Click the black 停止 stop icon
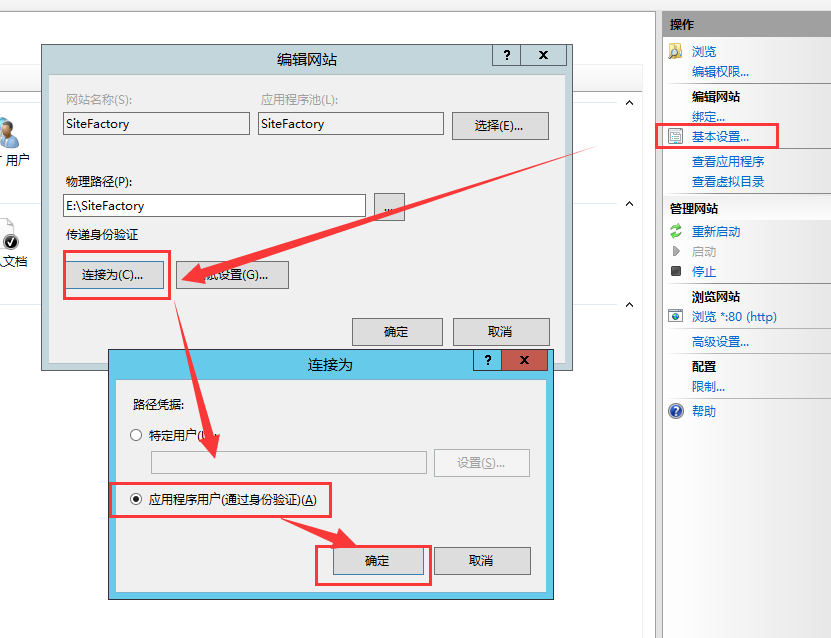Screen dimensions: 831x638 (x=676, y=271)
